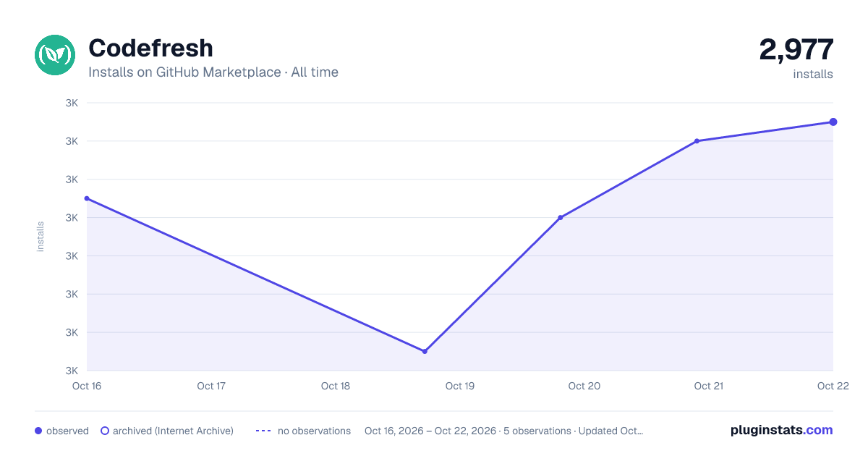
Task: Select the Oct 16 data point on chart
Action: coord(87,198)
